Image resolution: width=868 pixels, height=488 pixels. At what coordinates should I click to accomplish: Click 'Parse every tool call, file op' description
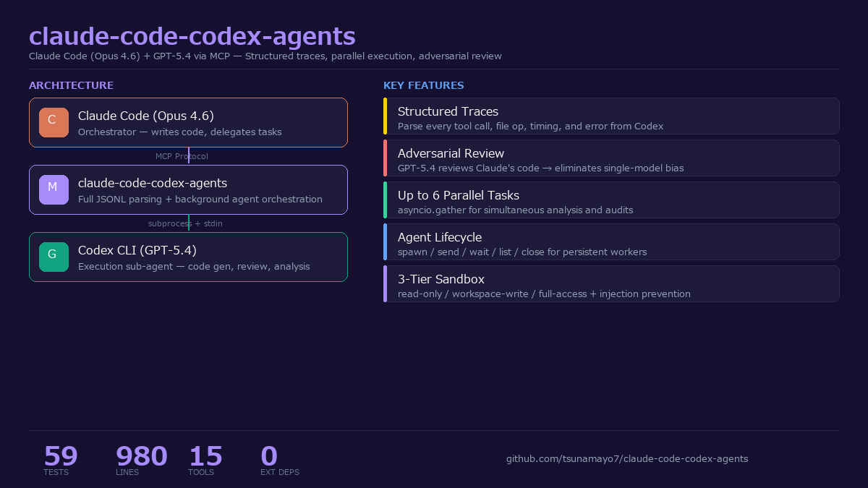coord(530,127)
